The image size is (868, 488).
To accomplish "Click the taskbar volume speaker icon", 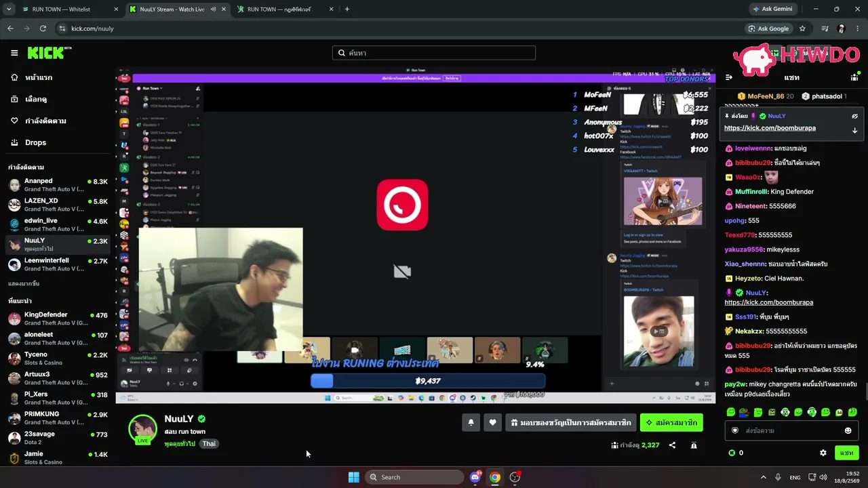I will point(823,477).
